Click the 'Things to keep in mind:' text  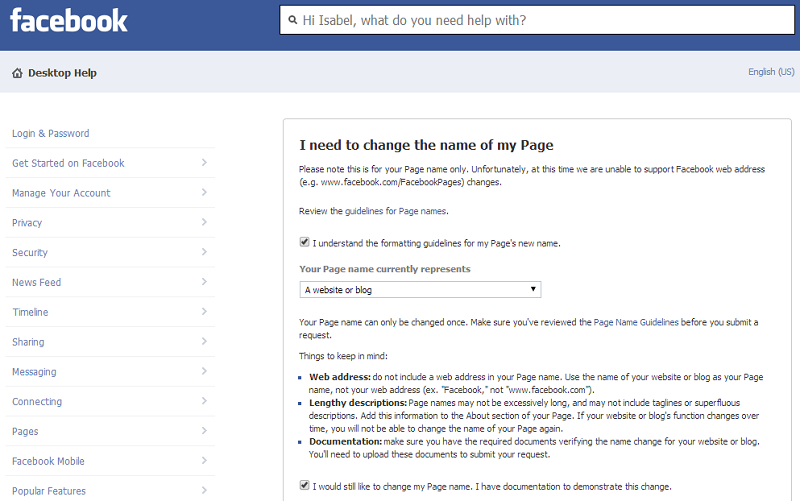(x=343, y=356)
